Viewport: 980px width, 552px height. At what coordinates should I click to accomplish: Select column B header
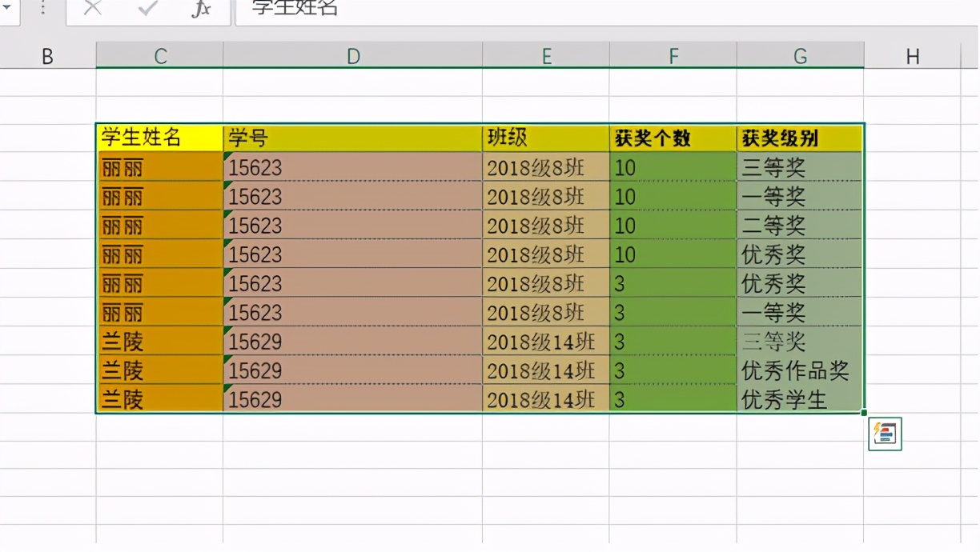(x=47, y=56)
